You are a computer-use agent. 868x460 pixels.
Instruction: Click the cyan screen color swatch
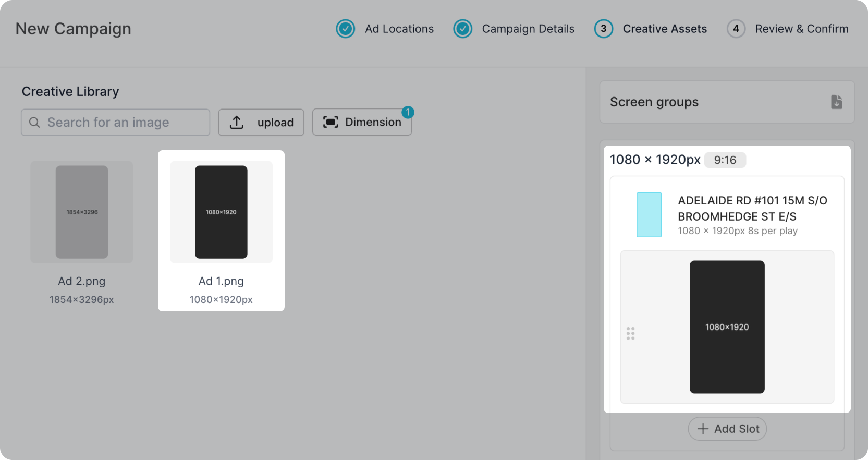coord(649,215)
